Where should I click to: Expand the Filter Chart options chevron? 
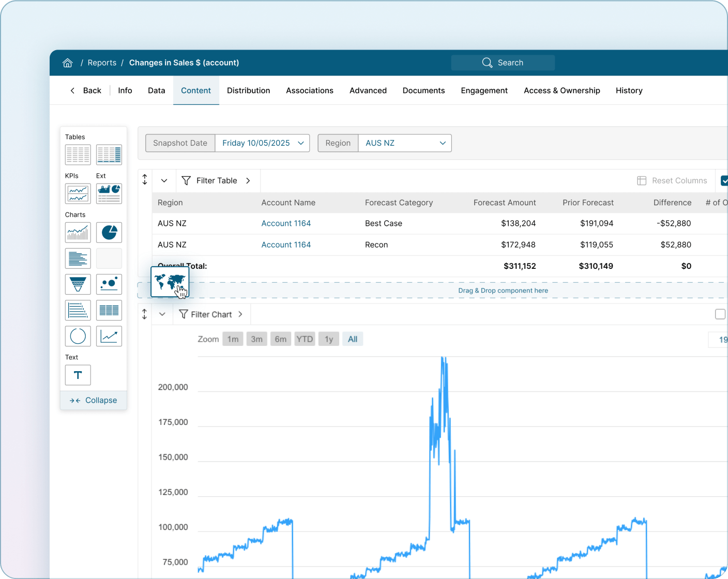pos(240,314)
